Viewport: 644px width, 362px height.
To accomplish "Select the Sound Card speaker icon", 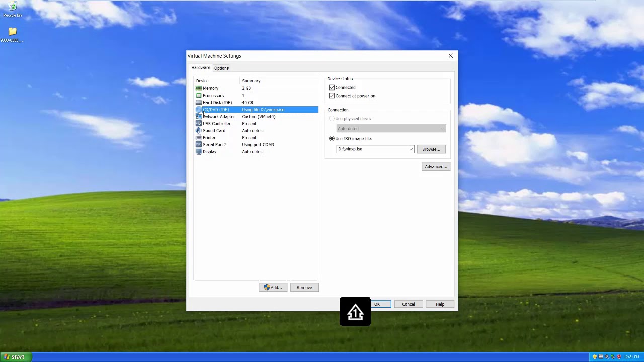I will tap(199, 131).
